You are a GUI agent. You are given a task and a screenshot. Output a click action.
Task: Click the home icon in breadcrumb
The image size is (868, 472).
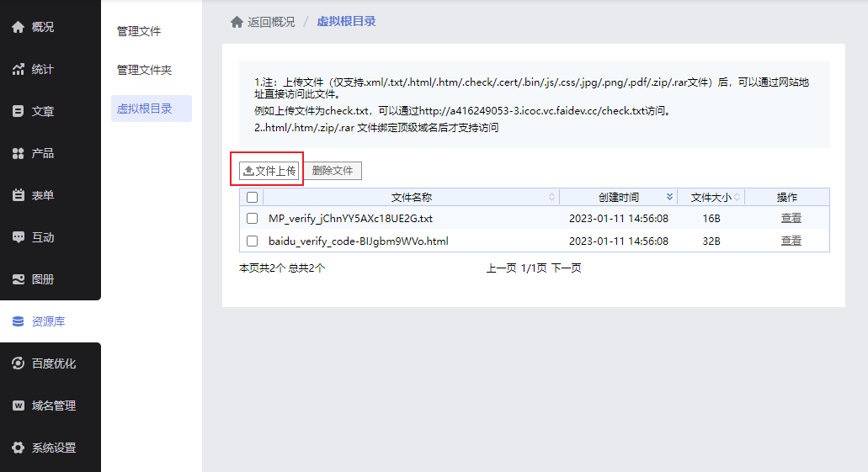(237, 22)
